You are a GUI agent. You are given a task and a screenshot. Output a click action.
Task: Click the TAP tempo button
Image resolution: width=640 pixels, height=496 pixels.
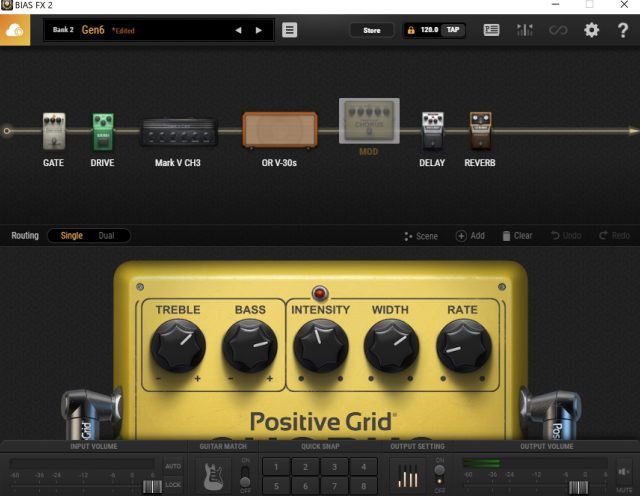[x=453, y=30]
